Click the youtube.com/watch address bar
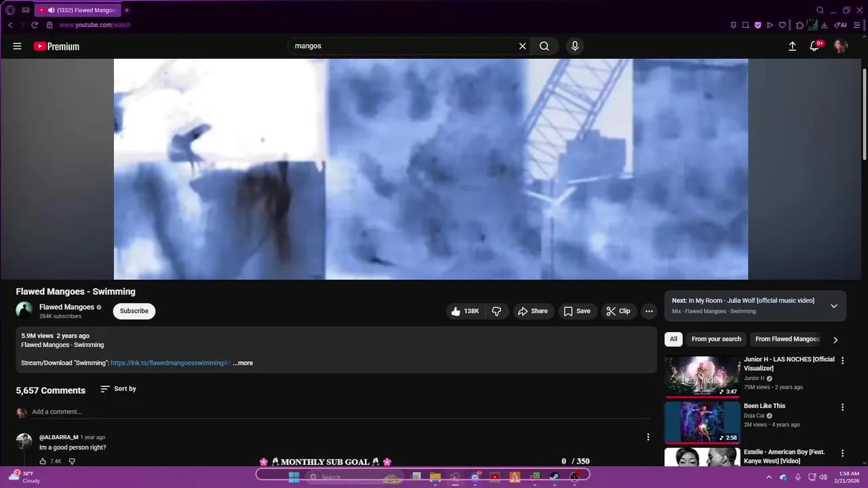The image size is (868, 488). point(95,25)
